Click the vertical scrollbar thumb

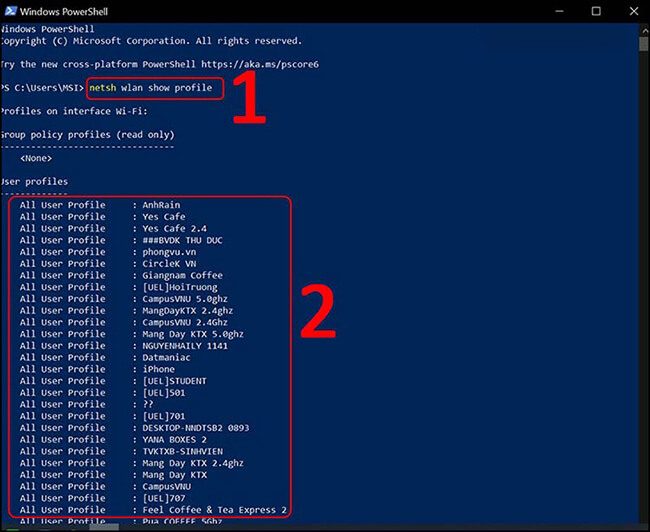pos(643,44)
